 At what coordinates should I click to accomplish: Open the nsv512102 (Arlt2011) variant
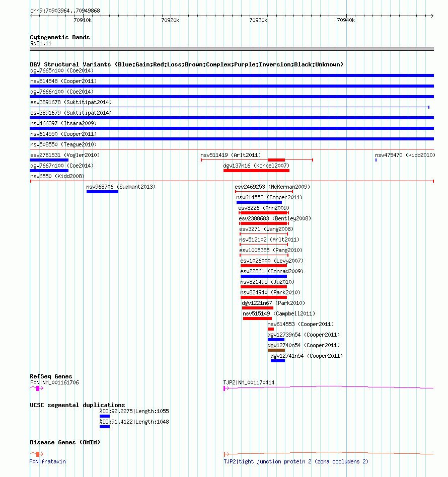(264, 244)
